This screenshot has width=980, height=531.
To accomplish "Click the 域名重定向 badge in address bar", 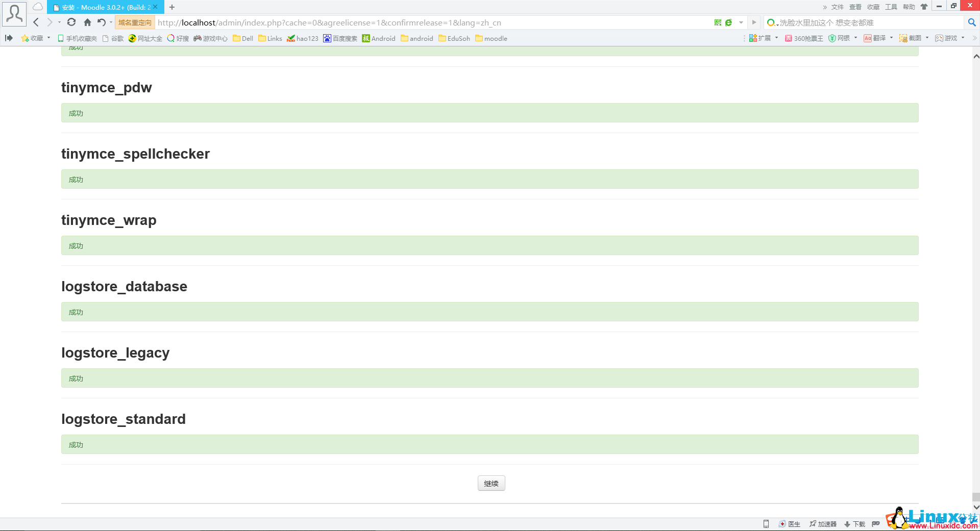I will [134, 22].
